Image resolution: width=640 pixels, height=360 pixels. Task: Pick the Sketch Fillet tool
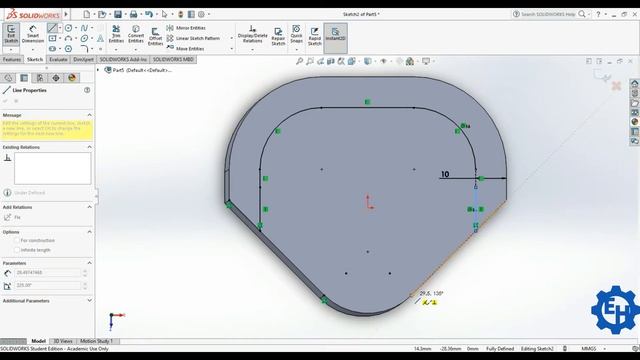click(84, 49)
